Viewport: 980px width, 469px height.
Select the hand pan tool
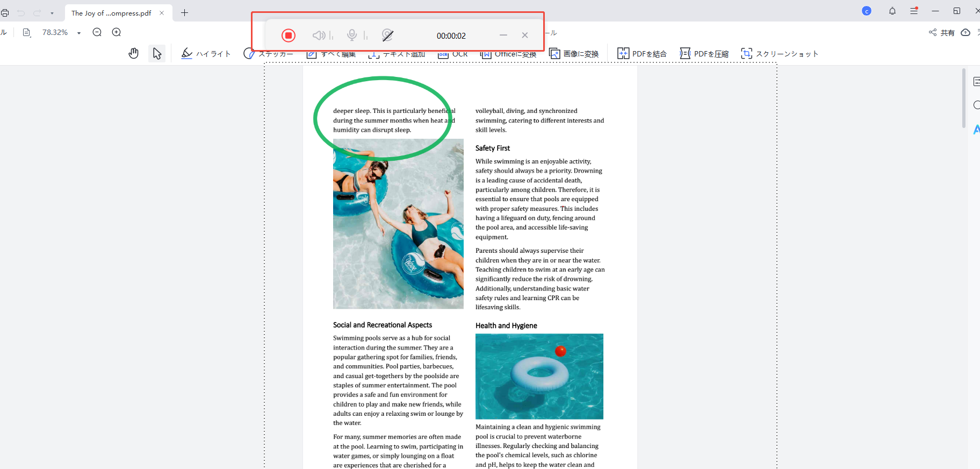tap(134, 53)
